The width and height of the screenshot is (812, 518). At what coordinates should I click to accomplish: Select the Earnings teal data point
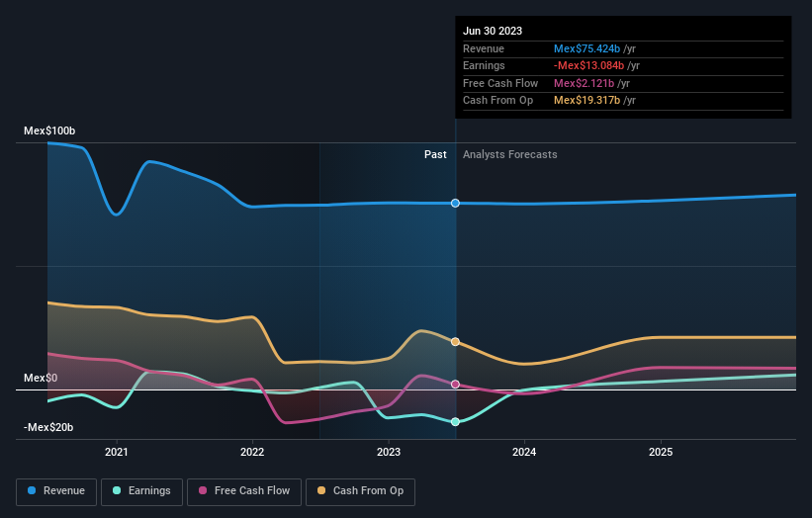pos(455,422)
